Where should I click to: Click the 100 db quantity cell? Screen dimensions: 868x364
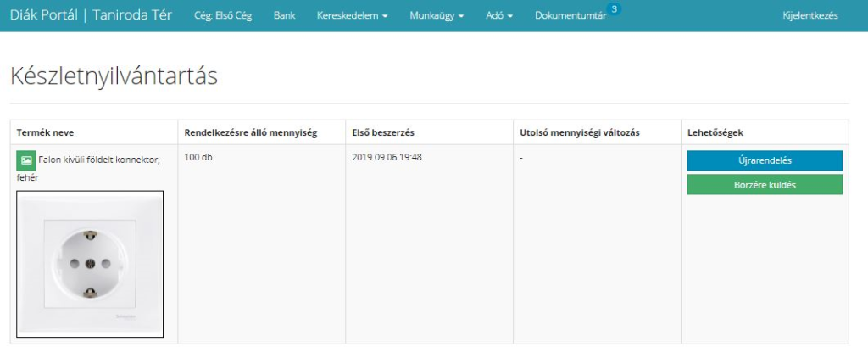[198, 158]
